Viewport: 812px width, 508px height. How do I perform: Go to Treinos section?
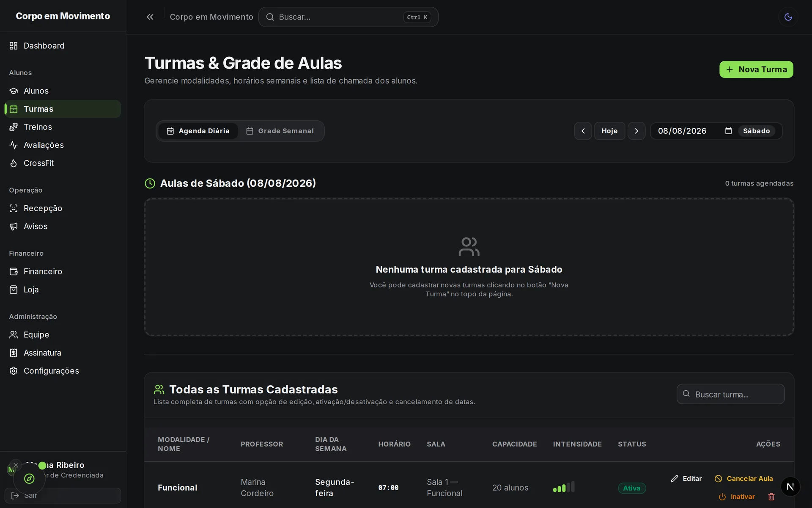(63, 127)
